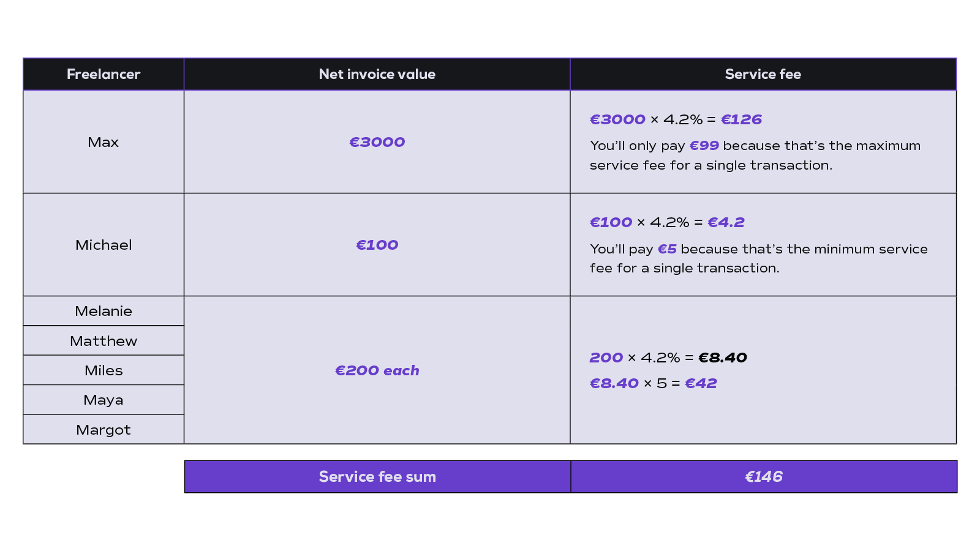Select the Net invoice value header
Viewport: 980px width, 551px height.
(377, 74)
